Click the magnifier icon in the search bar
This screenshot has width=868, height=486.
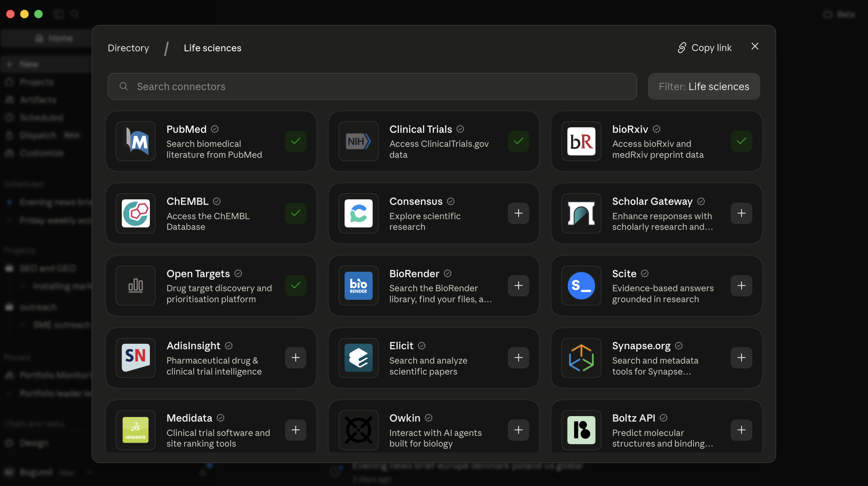tap(124, 86)
